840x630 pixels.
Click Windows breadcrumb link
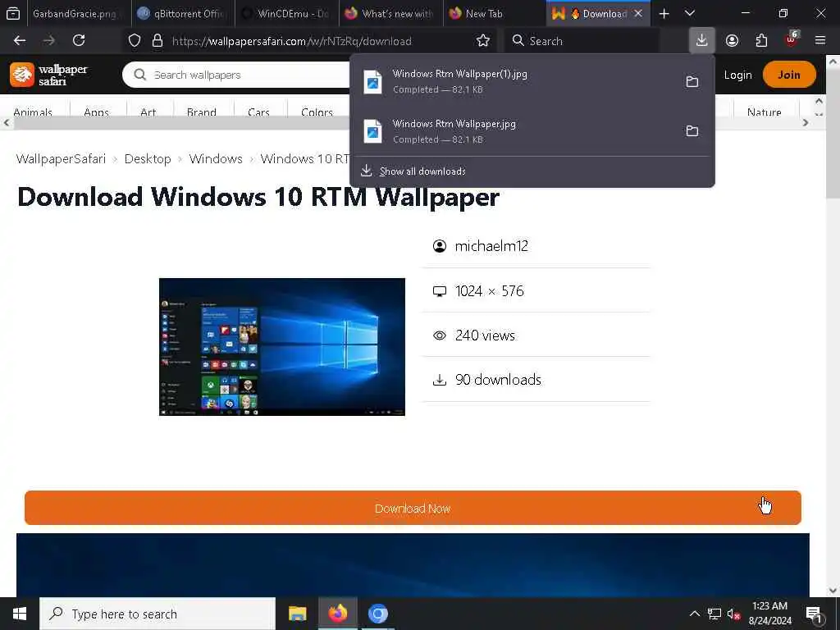pyautogui.click(x=216, y=159)
